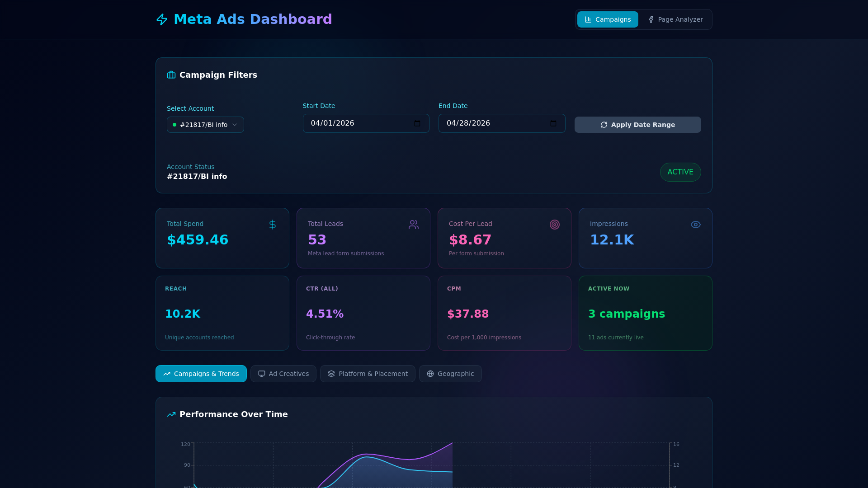Image resolution: width=868 pixels, height=488 pixels.
Task: Open the Select Account dropdown
Action: 205,125
